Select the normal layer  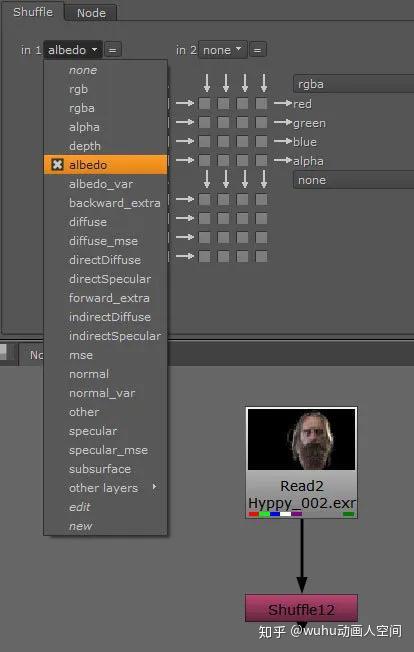point(106,374)
